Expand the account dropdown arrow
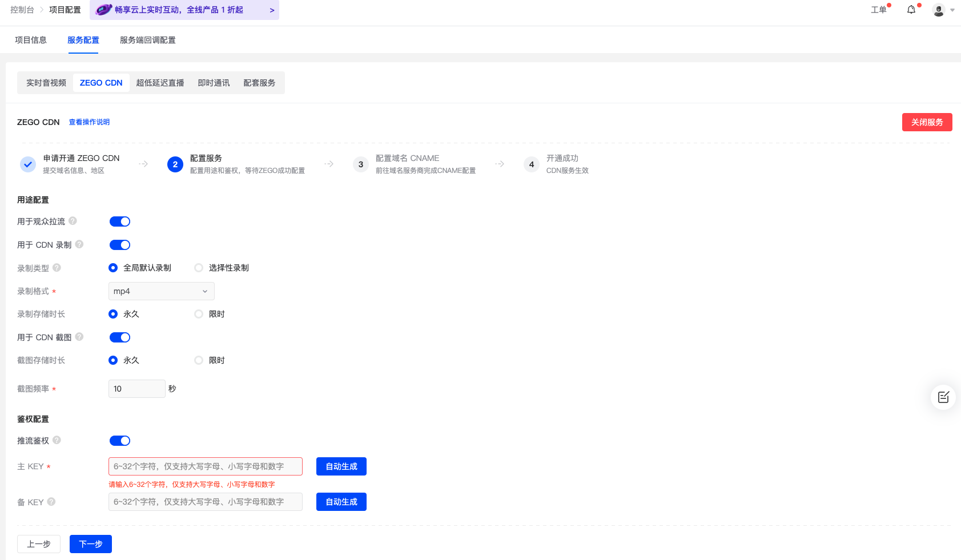Image resolution: width=961 pixels, height=560 pixels. (x=952, y=10)
